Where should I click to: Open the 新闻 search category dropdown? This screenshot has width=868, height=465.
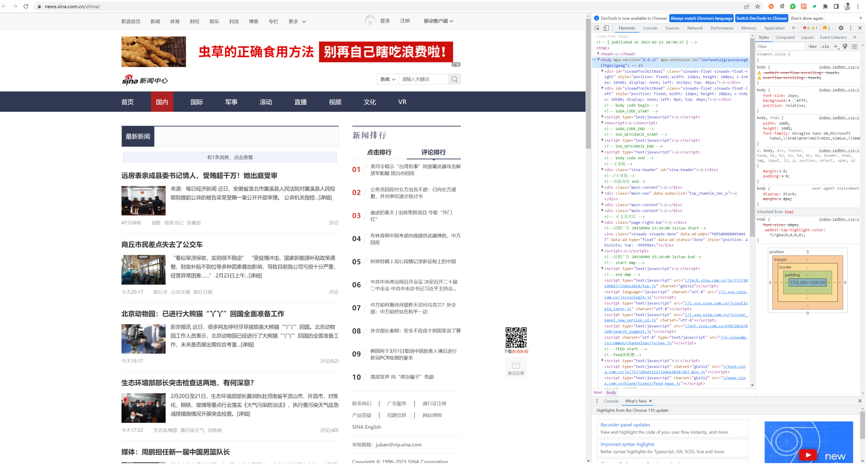pos(388,79)
